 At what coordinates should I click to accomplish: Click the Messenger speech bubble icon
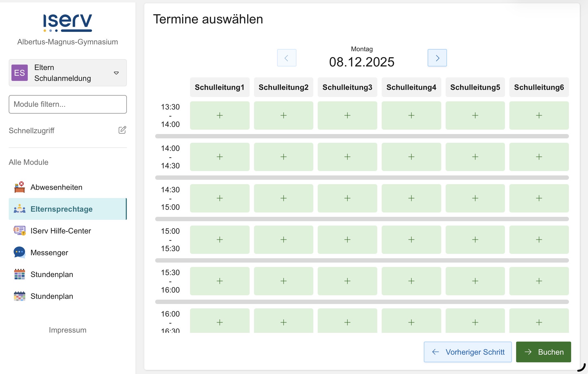pos(19,253)
